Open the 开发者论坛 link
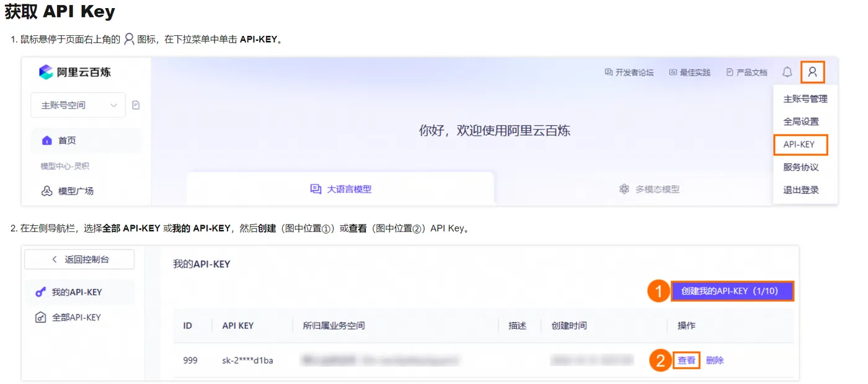The height and width of the screenshot is (384, 868). (629, 73)
